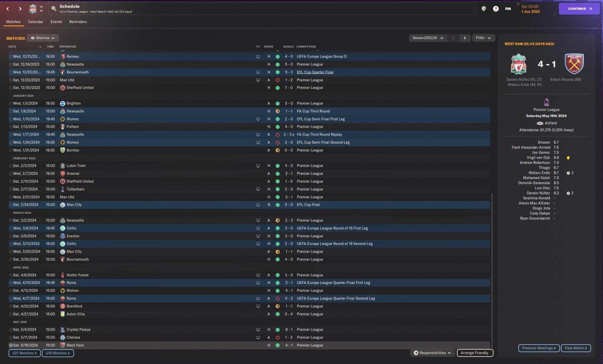
Task: Go back using the left arrow
Action: click(x=8, y=8)
